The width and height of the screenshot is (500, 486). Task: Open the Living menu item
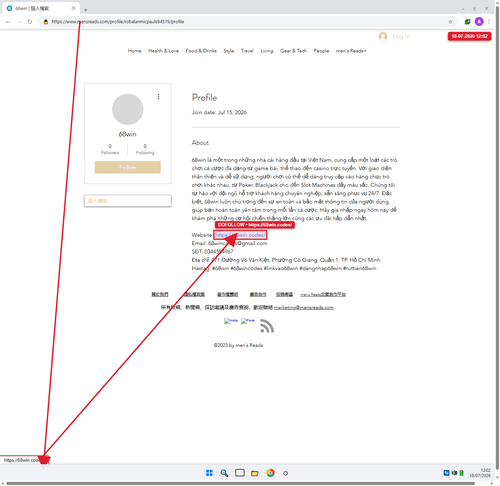[267, 51]
